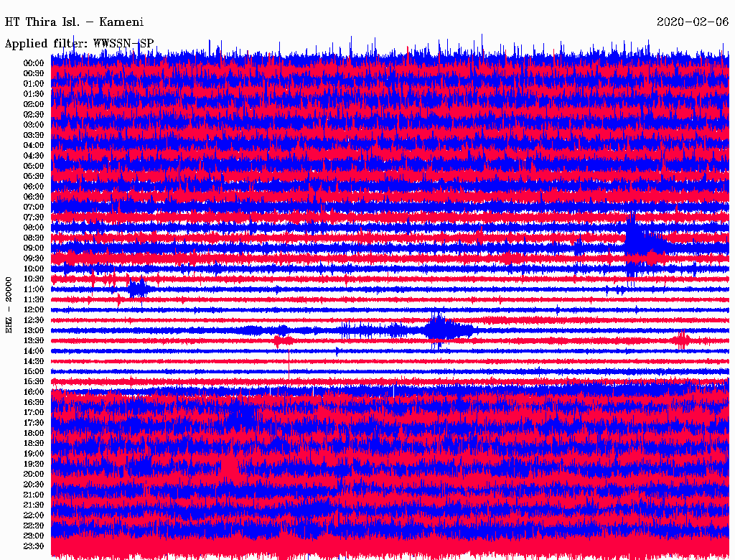Click the tall red spike on 14:30 trace
This screenshot has width=735, height=560.
point(289,363)
